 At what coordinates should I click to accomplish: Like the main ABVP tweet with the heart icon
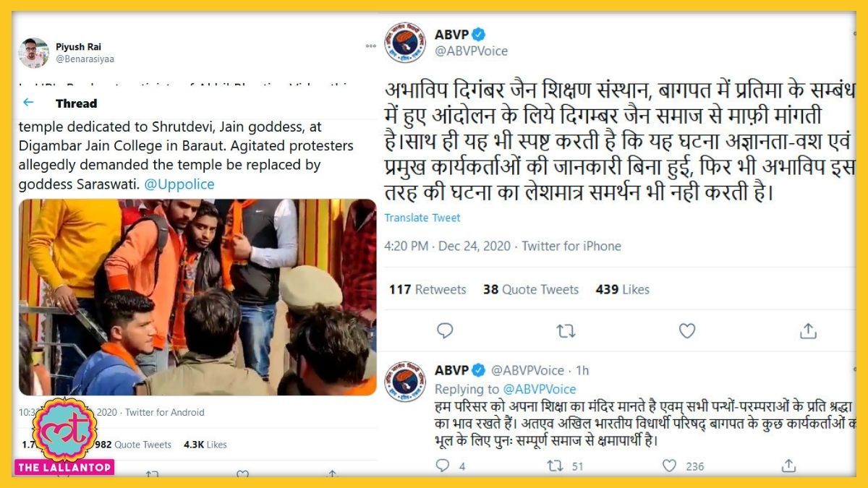(x=686, y=331)
